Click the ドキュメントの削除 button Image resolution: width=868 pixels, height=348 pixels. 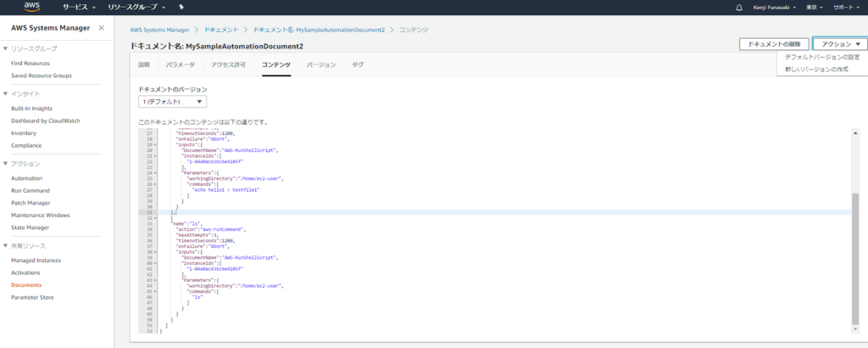774,44
